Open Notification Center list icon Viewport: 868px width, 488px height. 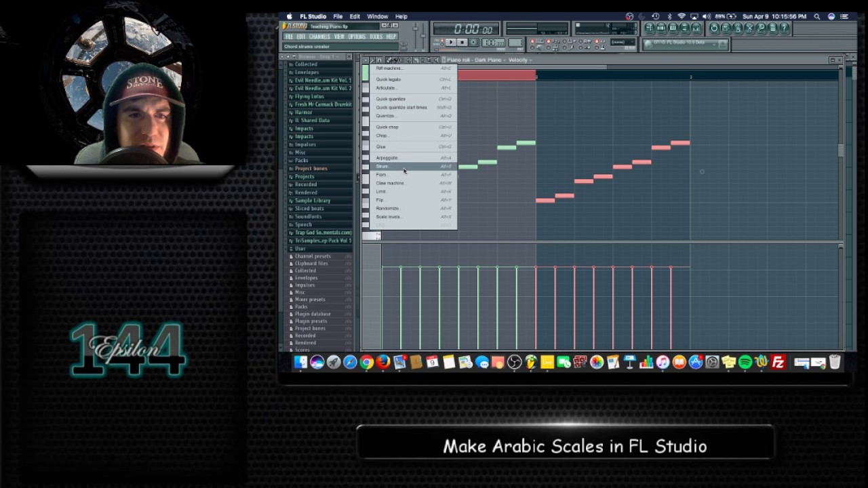[844, 16]
